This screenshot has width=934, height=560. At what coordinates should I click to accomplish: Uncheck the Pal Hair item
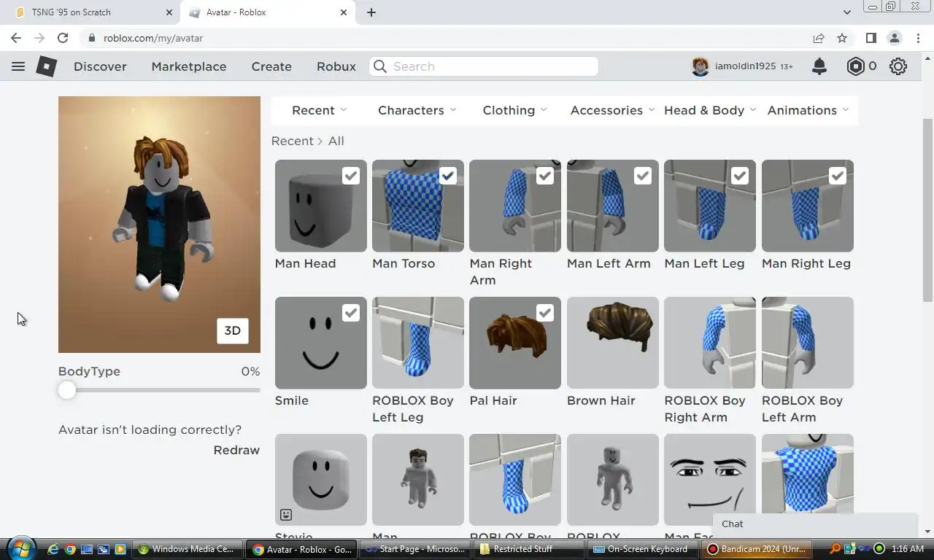[545, 313]
